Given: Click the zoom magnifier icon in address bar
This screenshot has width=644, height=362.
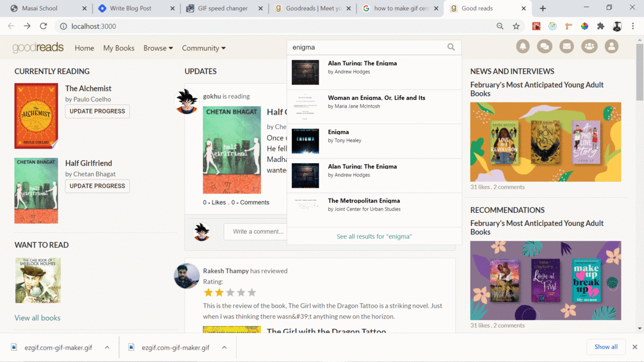Looking at the screenshot, I should click(500, 26).
